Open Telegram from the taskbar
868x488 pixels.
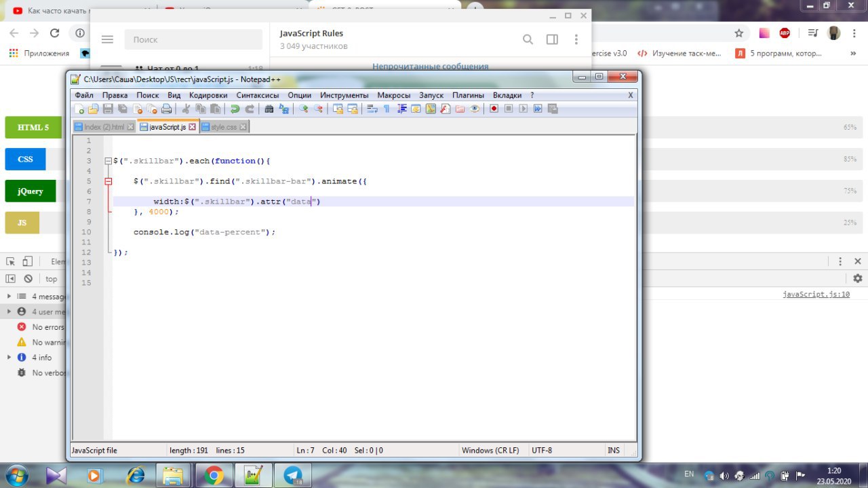tap(293, 476)
